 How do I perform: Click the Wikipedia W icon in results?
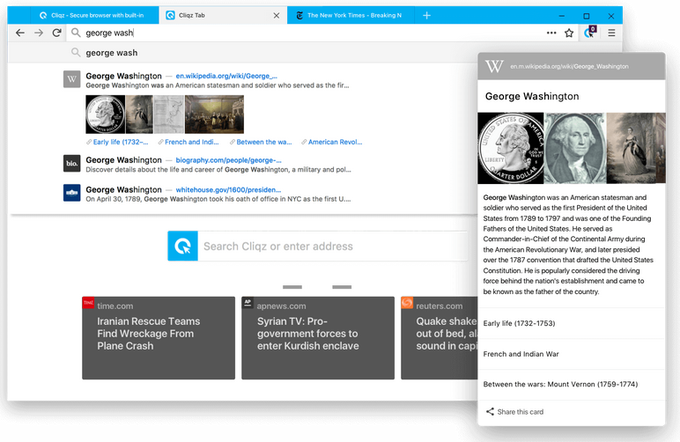click(72, 79)
